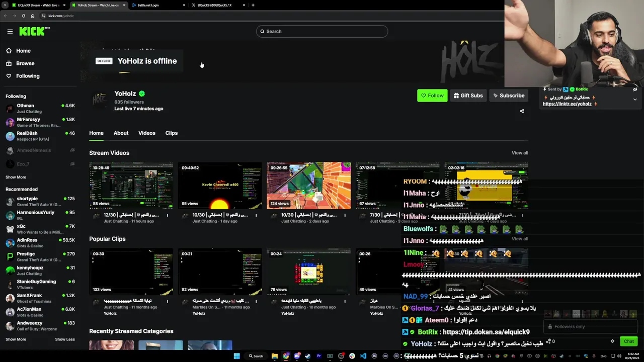Open shortypie channel in Recommended
This screenshot has width=644, height=362.
[40, 202]
